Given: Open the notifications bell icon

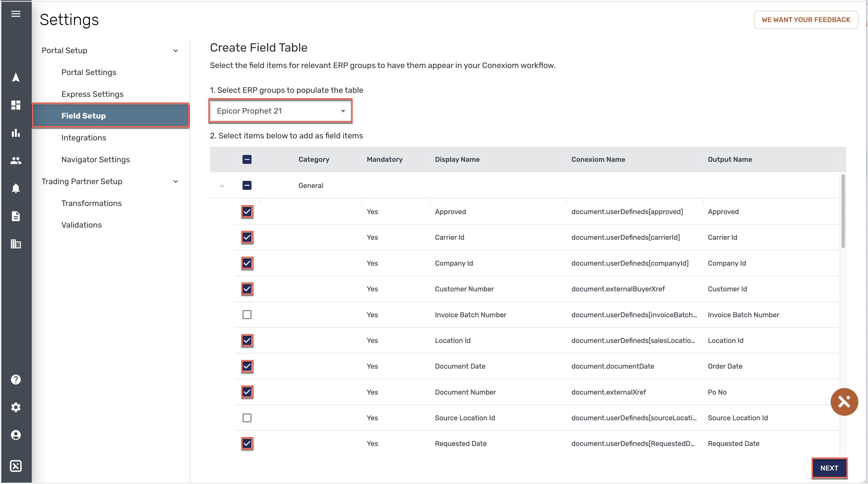Looking at the screenshot, I should pyautogui.click(x=16, y=188).
